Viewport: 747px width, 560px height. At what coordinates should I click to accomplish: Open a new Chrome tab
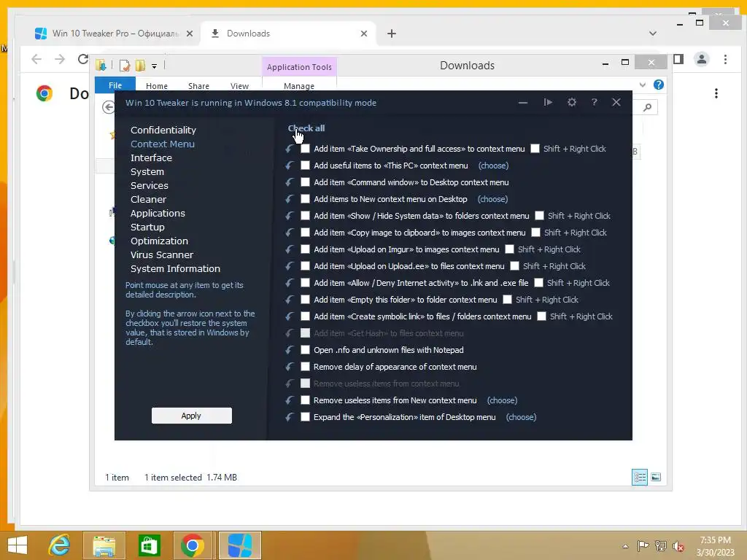click(392, 34)
